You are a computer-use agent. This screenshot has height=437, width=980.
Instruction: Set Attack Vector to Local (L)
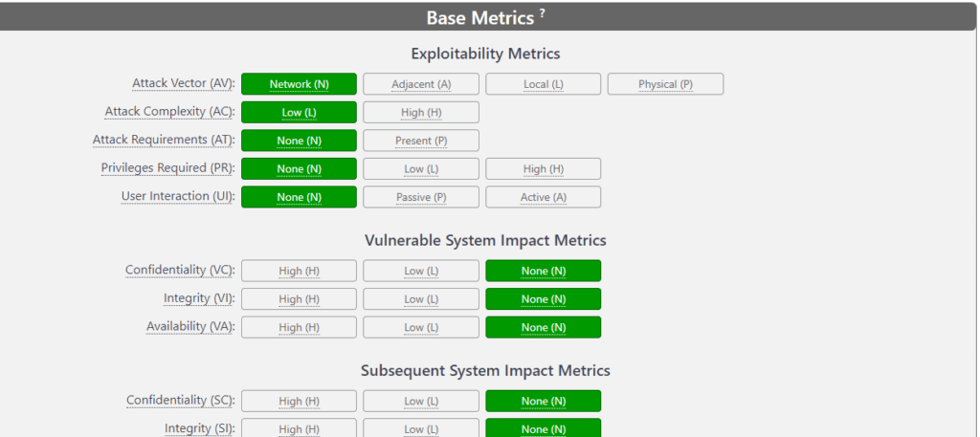tap(544, 84)
